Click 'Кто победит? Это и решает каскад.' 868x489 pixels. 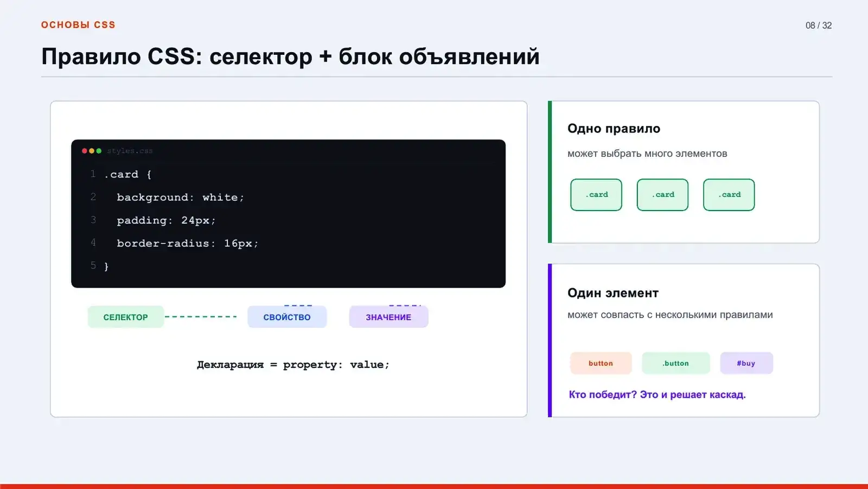[x=657, y=395]
